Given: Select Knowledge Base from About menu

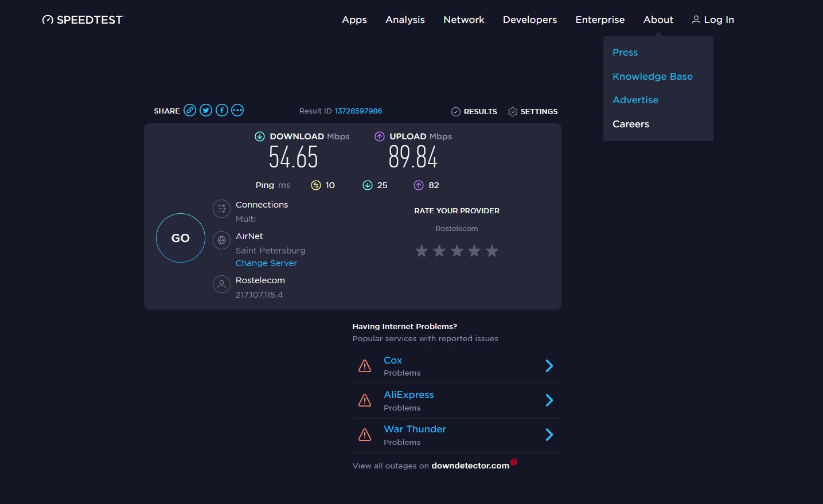Looking at the screenshot, I should [x=653, y=76].
